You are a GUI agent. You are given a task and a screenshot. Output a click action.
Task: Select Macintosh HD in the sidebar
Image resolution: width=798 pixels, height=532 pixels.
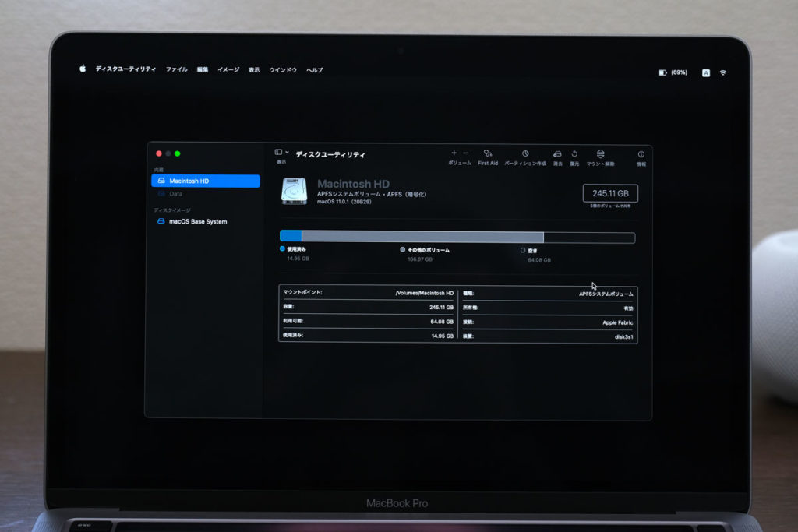tap(206, 181)
